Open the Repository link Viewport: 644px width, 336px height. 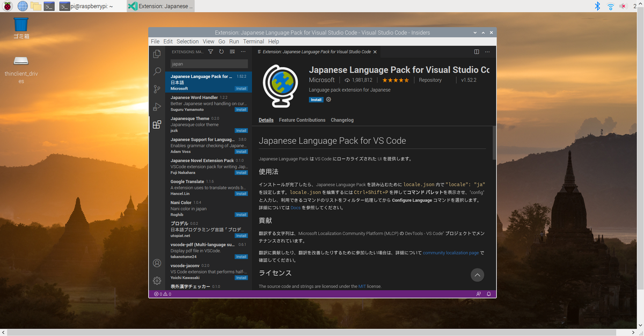pos(430,80)
